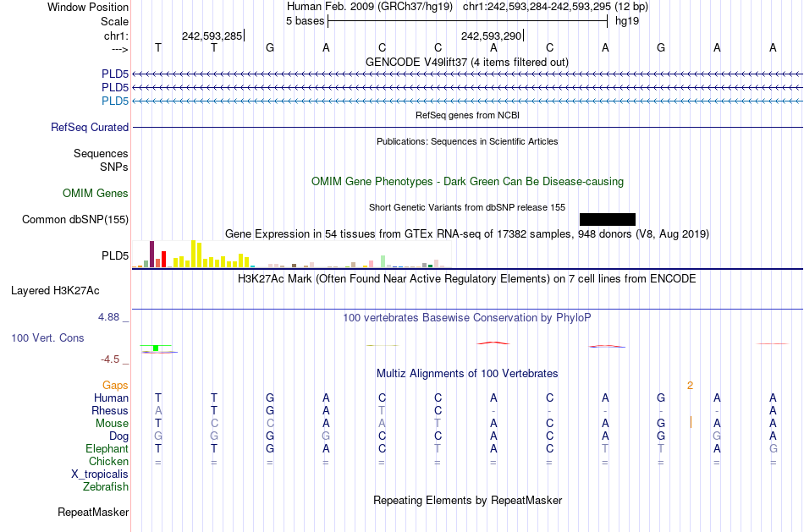This screenshot has width=804, height=532.
Task: Click the 'Scale' track label
Action: (114, 21)
